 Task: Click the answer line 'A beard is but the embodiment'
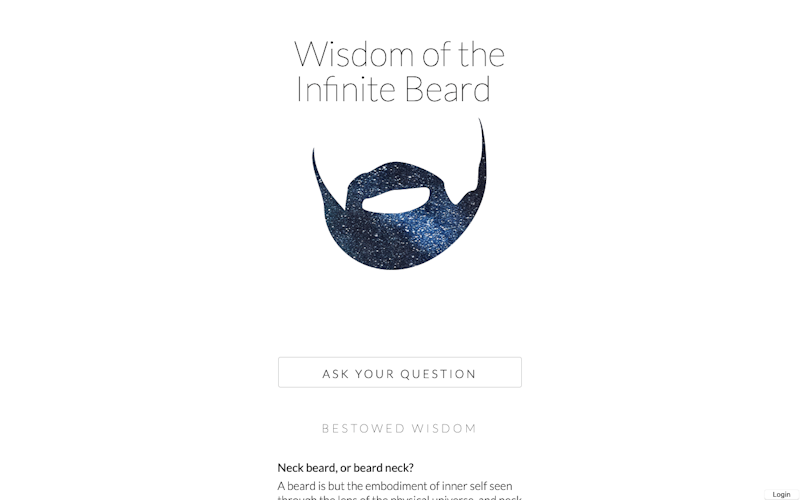pyautogui.click(x=395, y=486)
